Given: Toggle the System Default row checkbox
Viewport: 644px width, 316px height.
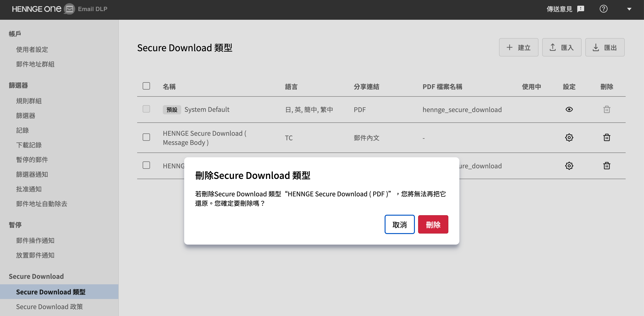Looking at the screenshot, I should [x=146, y=109].
